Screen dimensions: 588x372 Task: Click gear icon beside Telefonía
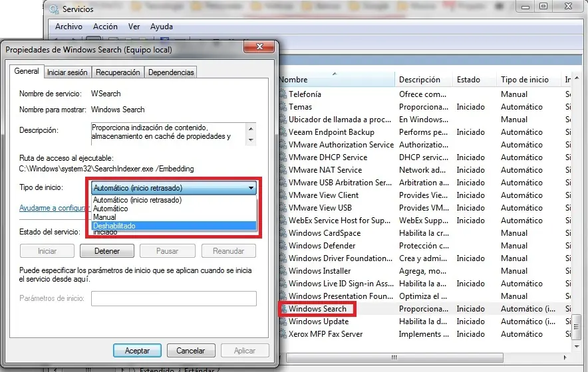pos(283,94)
